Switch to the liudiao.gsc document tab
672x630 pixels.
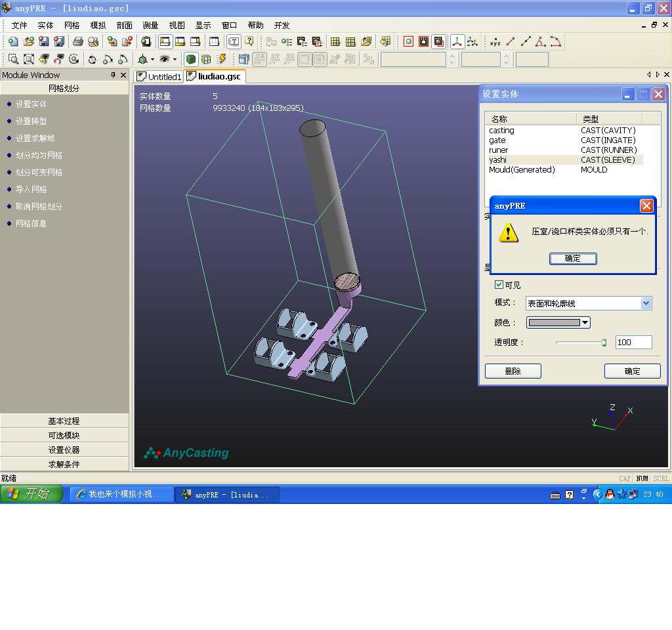[x=215, y=76]
